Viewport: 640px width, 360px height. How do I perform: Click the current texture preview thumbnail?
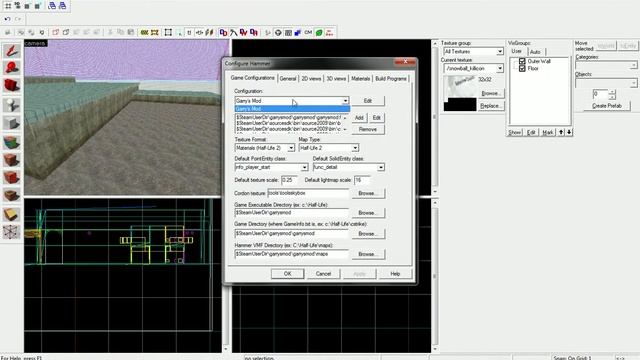tap(460, 93)
